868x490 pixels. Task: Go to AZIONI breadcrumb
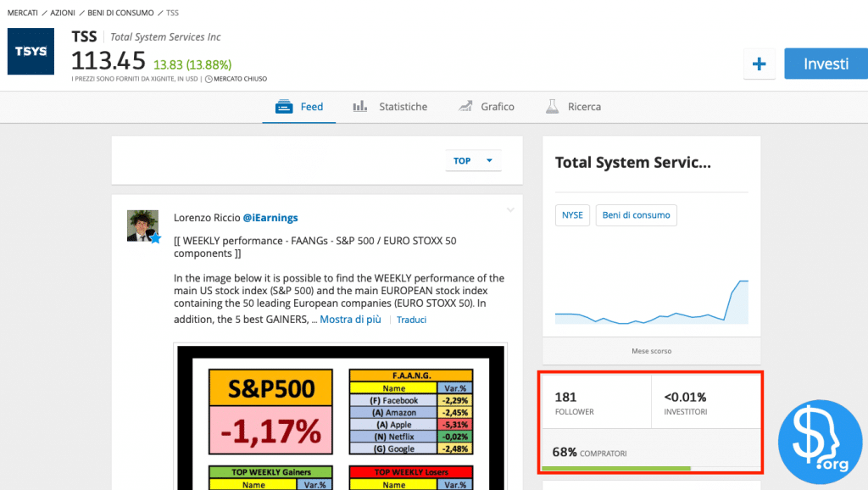click(63, 13)
